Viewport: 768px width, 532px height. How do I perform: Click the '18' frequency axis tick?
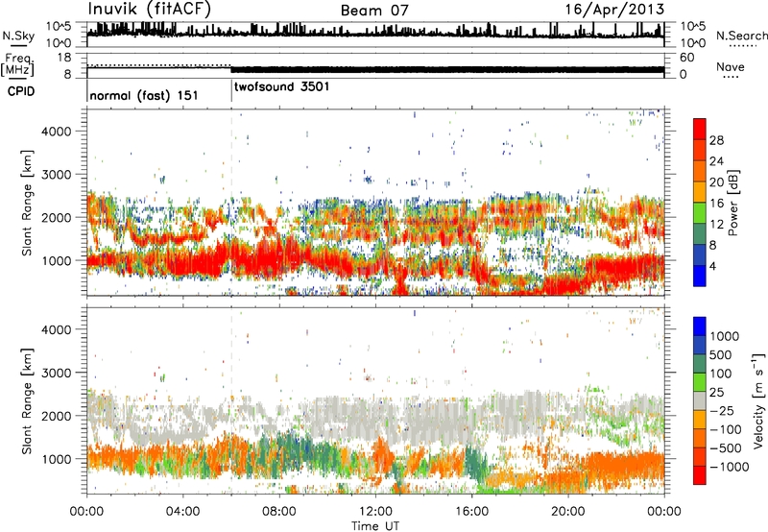coord(64,58)
